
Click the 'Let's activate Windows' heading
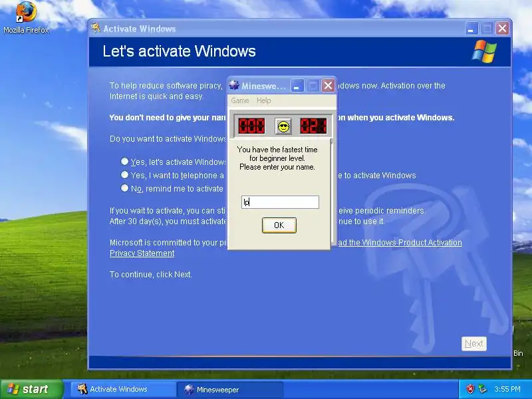pyautogui.click(x=179, y=51)
